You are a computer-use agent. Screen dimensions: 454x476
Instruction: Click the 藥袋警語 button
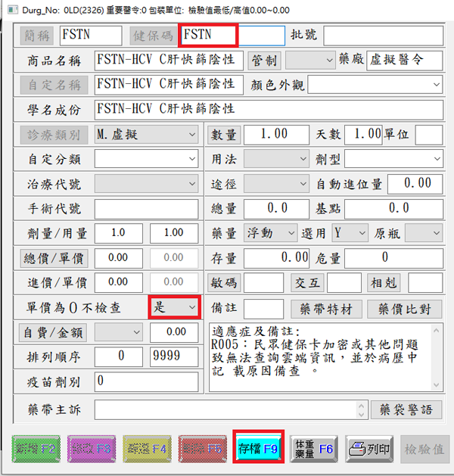[406, 409]
